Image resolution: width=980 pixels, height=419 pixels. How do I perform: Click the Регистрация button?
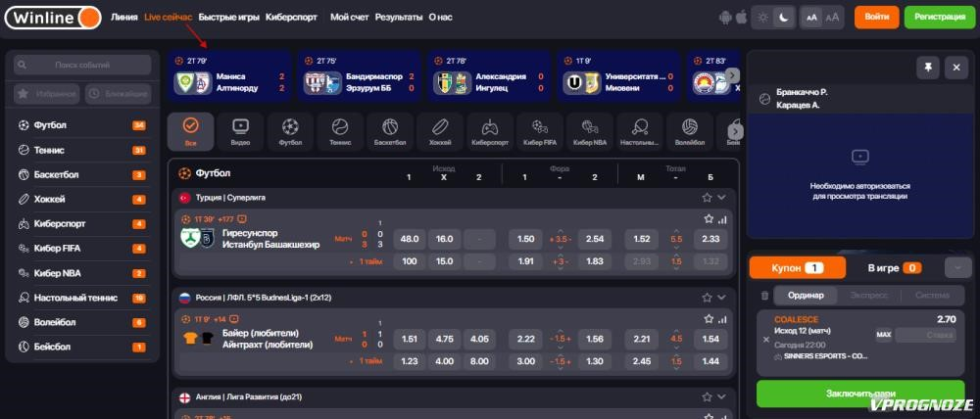coord(940,18)
